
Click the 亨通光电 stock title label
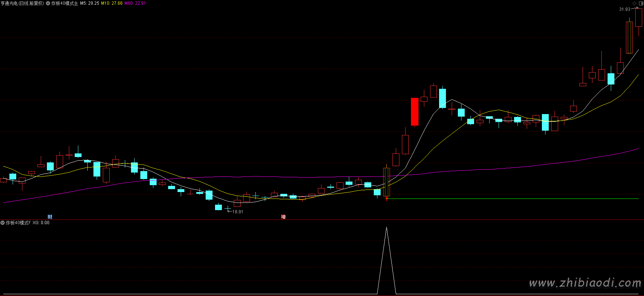(x=22, y=3)
